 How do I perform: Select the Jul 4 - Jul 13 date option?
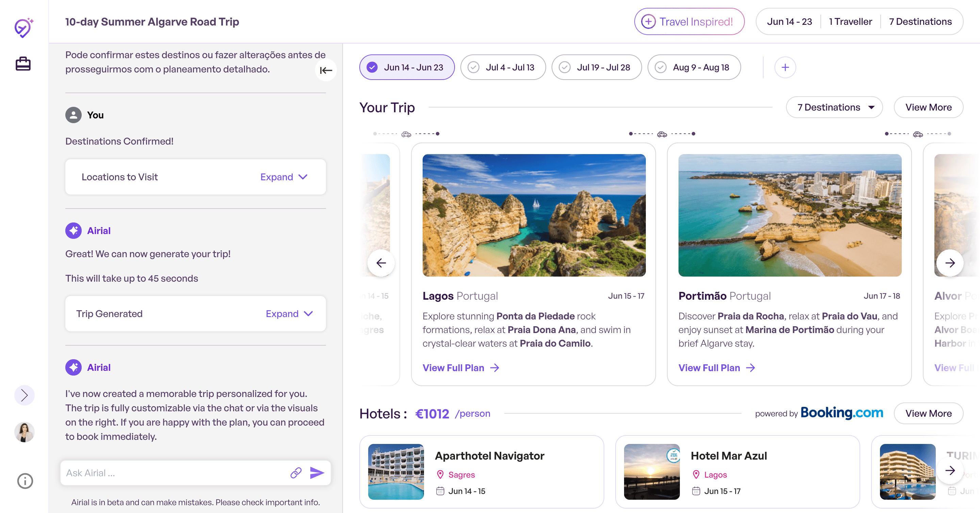coord(503,67)
